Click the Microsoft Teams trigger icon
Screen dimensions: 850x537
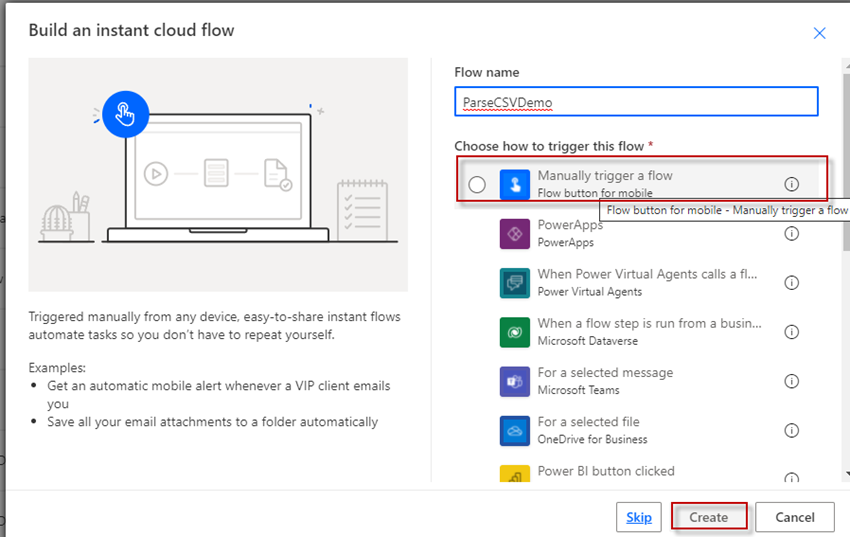(x=514, y=381)
